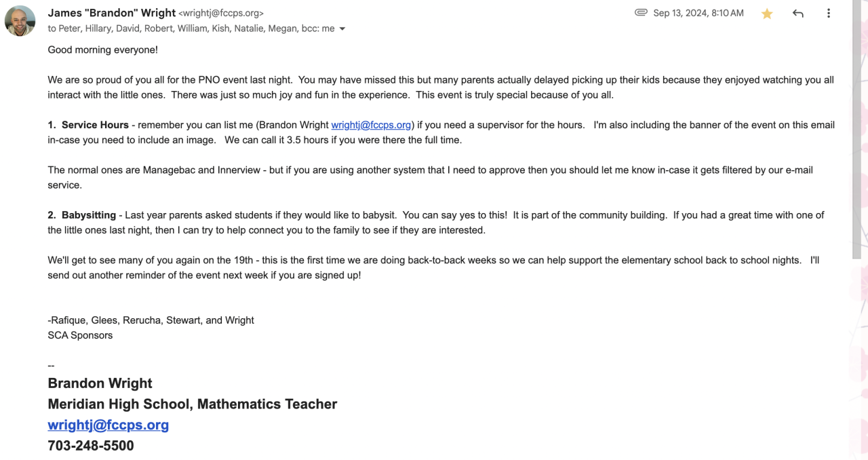Click the bold Brandon Wright signature name
Image resolution: width=868 pixels, height=460 pixels.
100,383
